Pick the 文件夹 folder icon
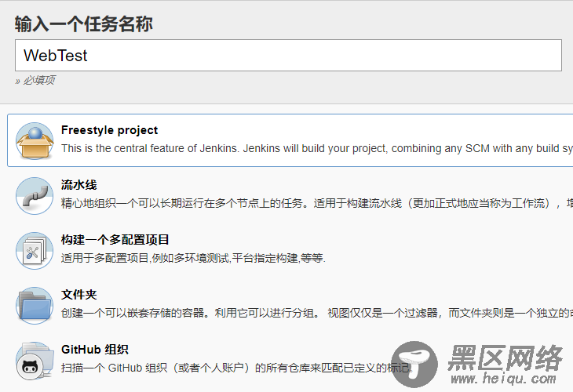This screenshot has height=392, width=573. [x=35, y=306]
